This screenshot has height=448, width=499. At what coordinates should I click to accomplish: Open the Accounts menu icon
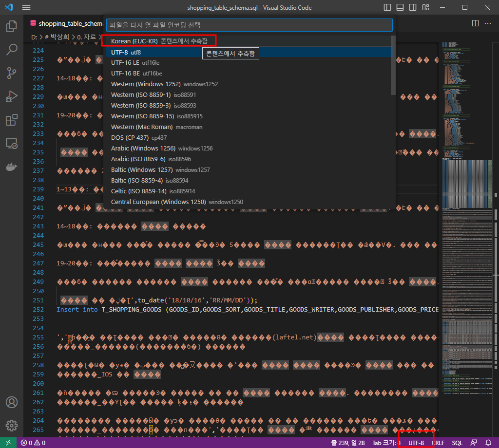[12, 402]
